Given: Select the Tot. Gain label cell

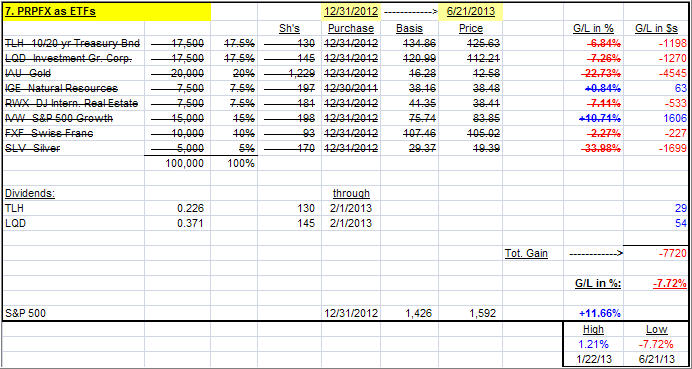Looking at the screenshot, I should click(533, 253).
